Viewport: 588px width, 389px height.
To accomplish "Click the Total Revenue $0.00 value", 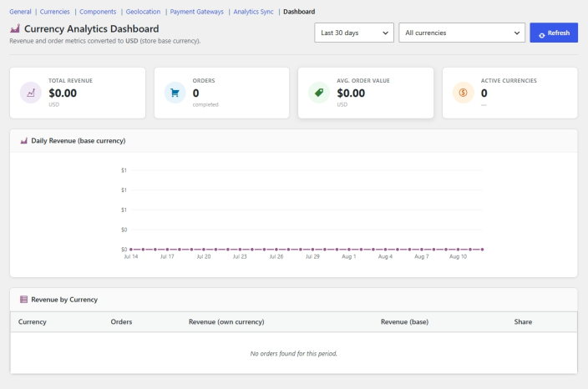I will (63, 93).
